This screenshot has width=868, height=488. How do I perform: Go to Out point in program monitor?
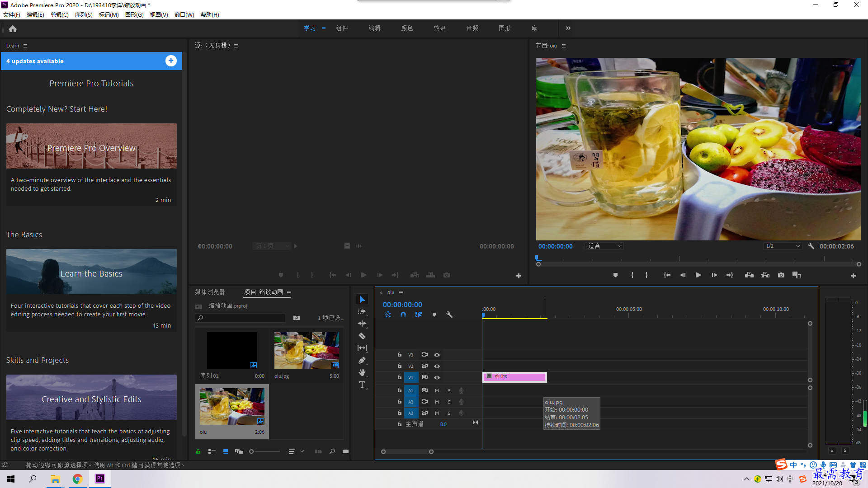[x=730, y=275]
